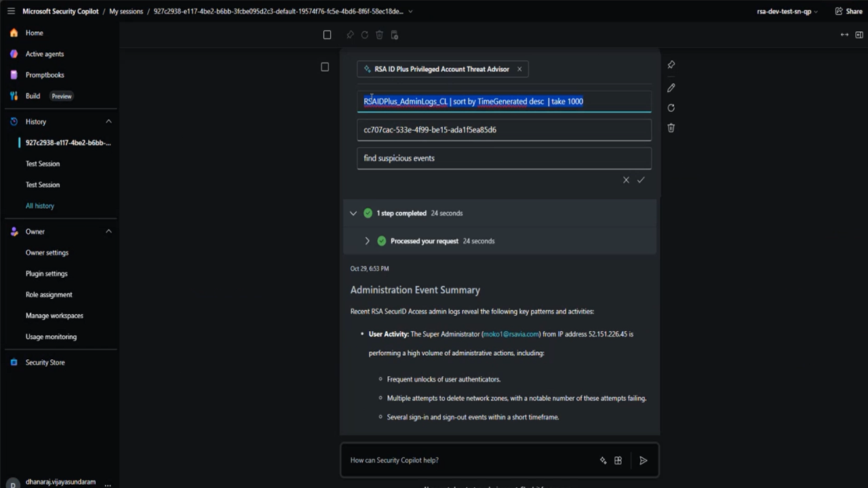Toggle the side panel icon top right
The width and height of the screenshot is (868, 488).
tap(859, 35)
